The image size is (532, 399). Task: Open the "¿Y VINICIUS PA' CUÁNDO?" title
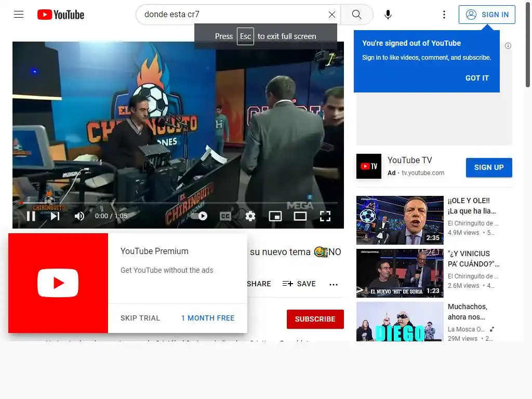pos(474,259)
